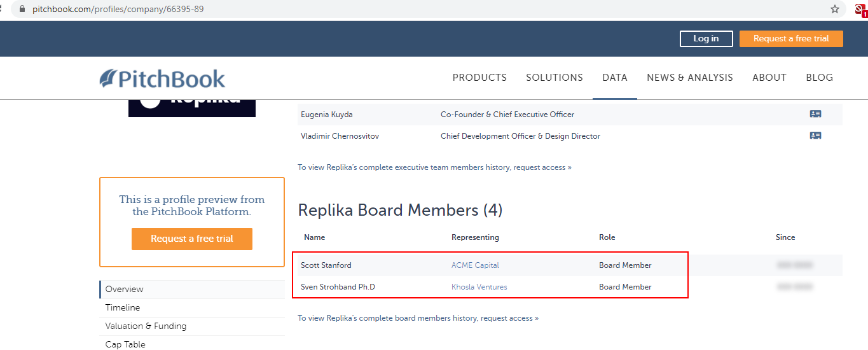Click Chief Development Officer & Design Director title
868x350 pixels.
520,136
